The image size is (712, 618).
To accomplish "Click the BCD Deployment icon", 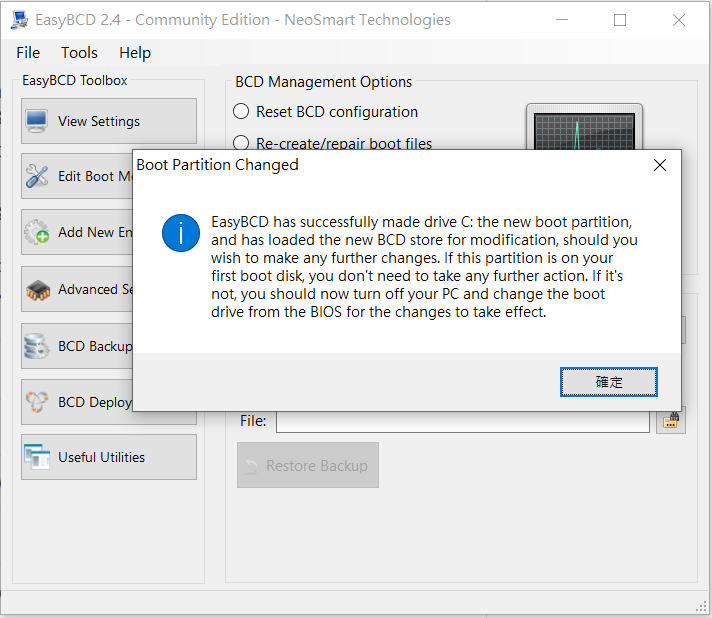I will pyautogui.click(x=36, y=402).
